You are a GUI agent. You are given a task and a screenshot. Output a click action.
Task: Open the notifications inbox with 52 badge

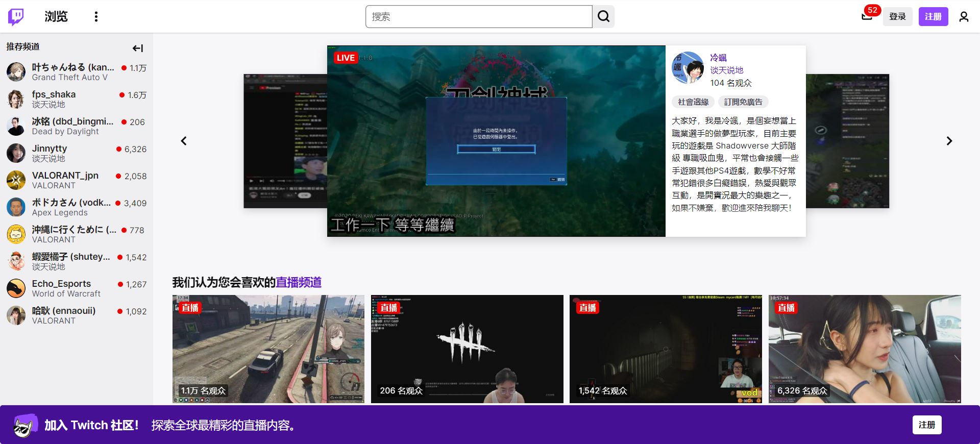867,16
